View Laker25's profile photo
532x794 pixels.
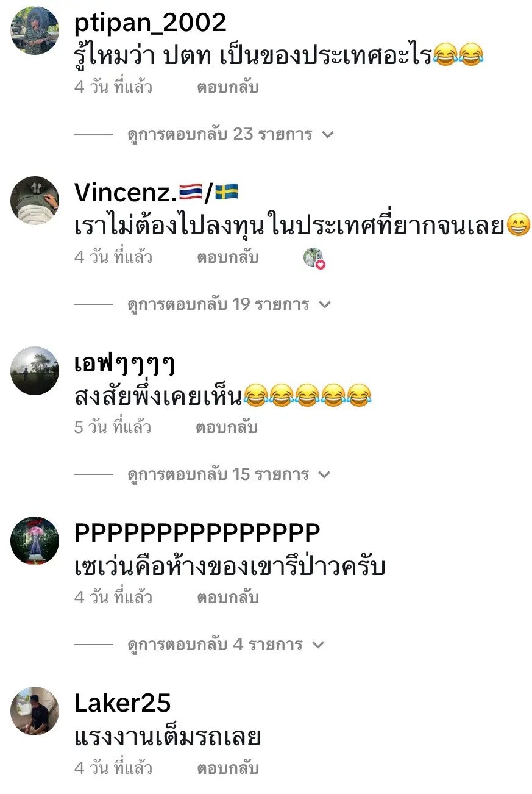(35, 711)
